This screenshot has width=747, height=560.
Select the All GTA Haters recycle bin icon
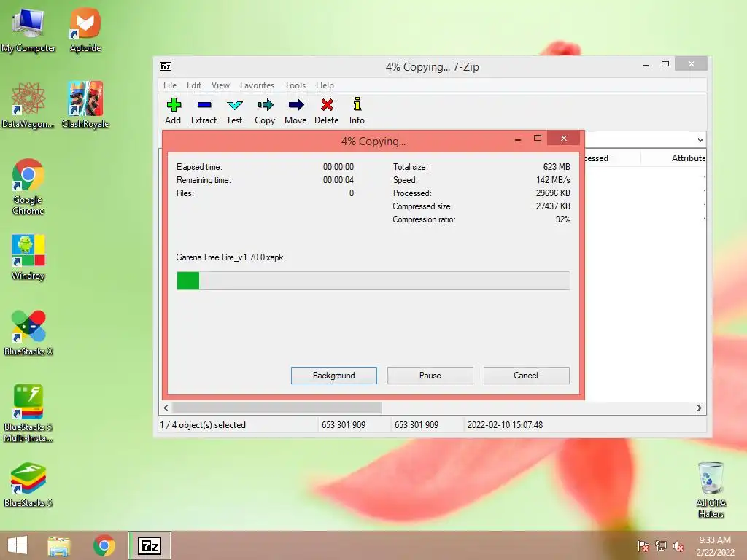click(711, 489)
